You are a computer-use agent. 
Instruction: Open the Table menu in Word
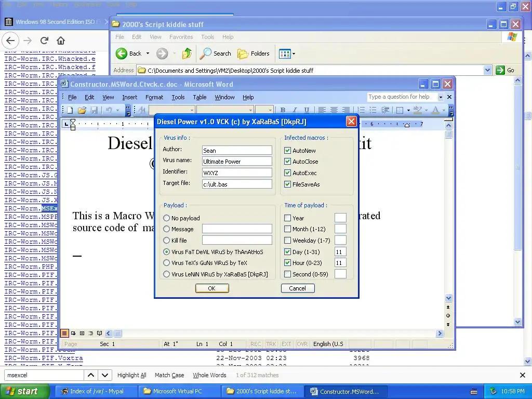(199, 97)
